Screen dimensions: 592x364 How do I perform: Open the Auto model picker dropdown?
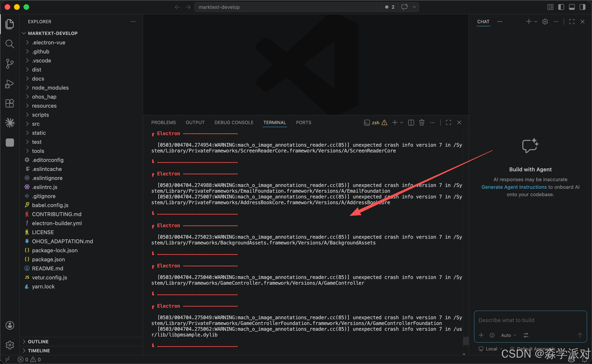click(509, 335)
